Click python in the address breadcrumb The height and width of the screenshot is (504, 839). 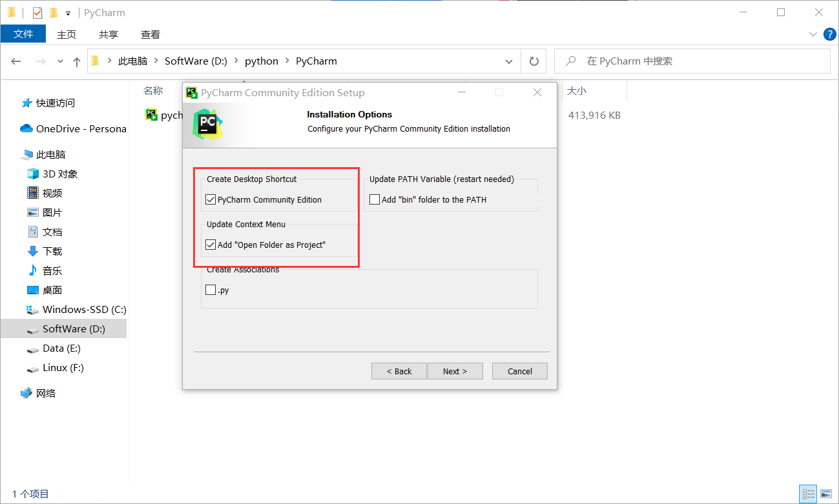coord(262,61)
